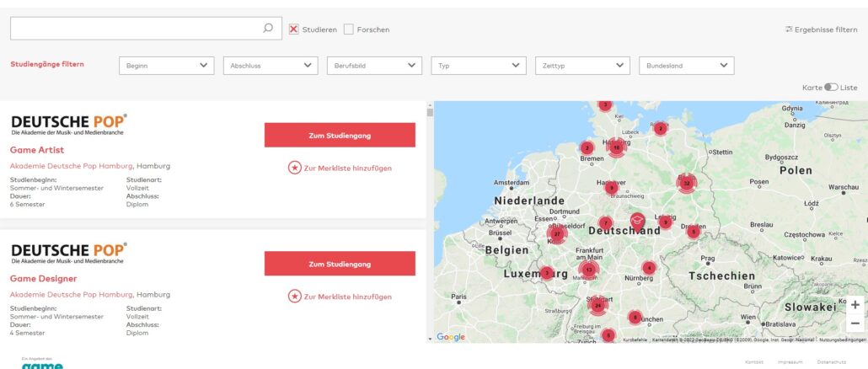
Task: Open the Köln cluster marker showing 27
Action: click(557, 234)
